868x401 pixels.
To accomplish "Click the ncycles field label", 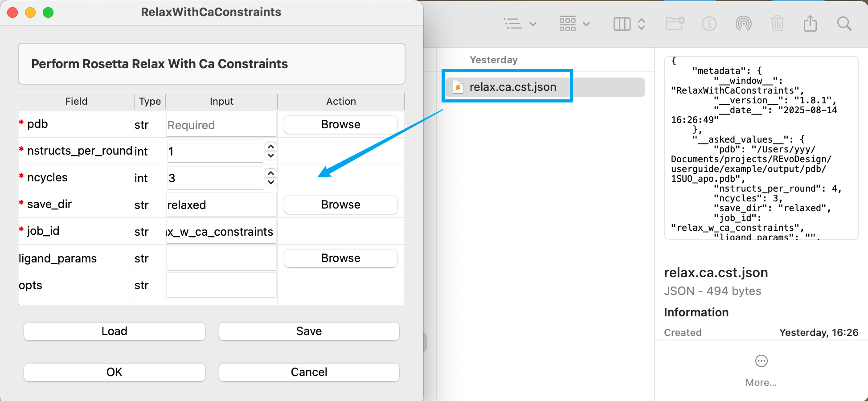I will 47,178.
